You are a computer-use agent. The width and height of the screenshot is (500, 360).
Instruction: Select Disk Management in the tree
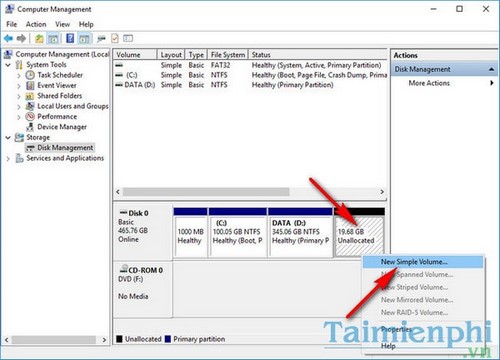[65, 147]
